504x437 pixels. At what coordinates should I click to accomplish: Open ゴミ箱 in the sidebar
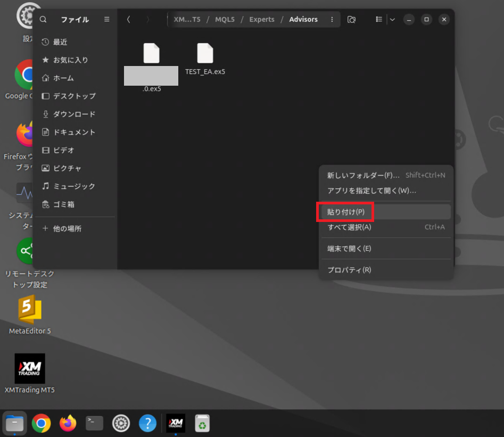pyautogui.click(x=63, y=204)
